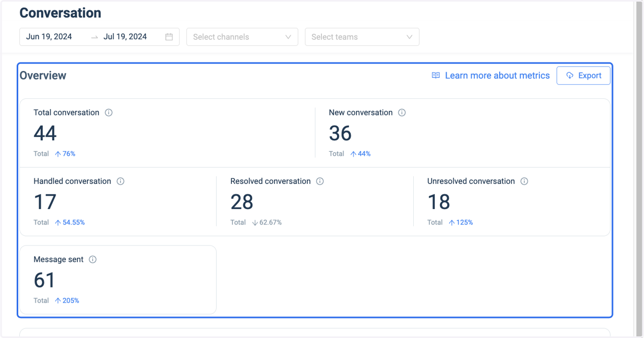
Task: Click info icon beside Unresolved conversation
Action: 524,182
